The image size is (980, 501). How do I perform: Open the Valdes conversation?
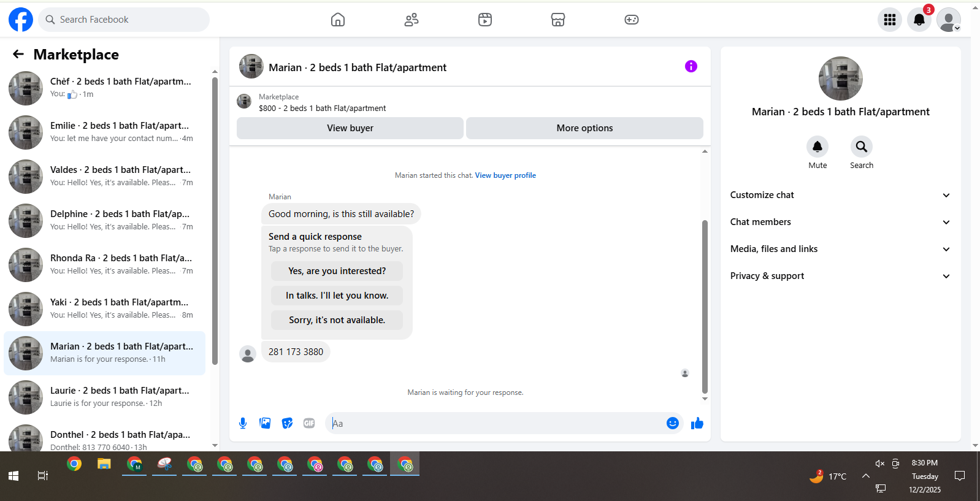click(105, 176)
